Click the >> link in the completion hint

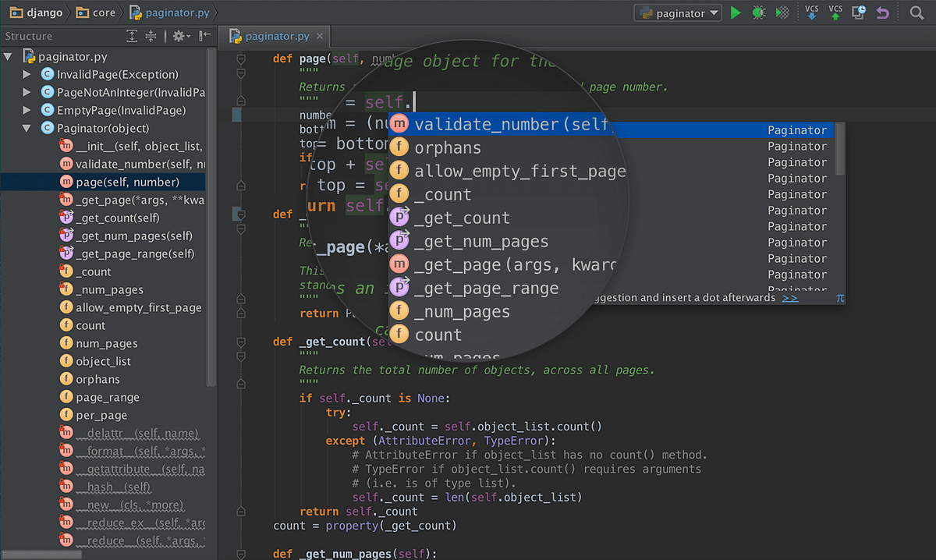click(x=789, y=297)
